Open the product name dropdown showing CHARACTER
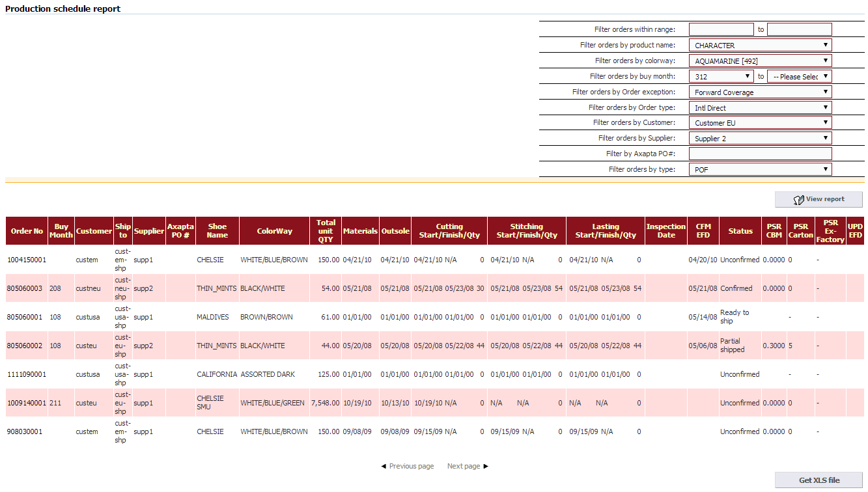 tap(761, 46)
